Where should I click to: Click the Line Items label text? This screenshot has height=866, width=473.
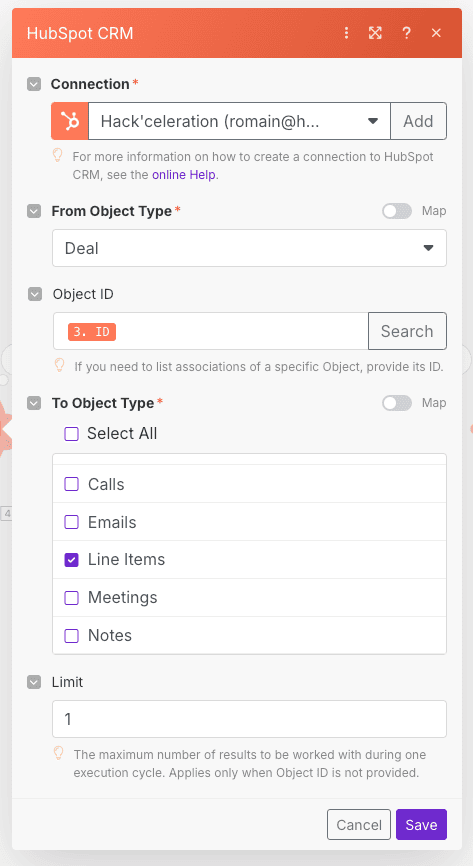point(127,559)
